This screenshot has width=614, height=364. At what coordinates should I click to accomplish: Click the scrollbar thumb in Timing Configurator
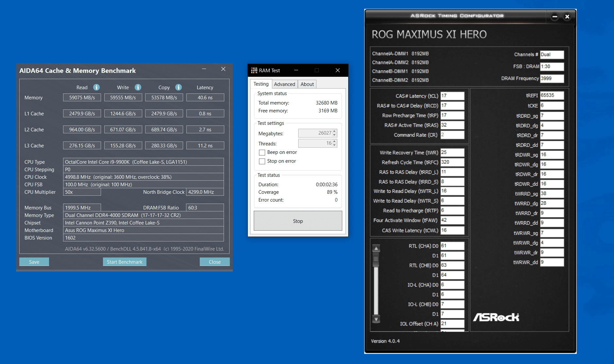pyautogui.click(x=376, y=260)
